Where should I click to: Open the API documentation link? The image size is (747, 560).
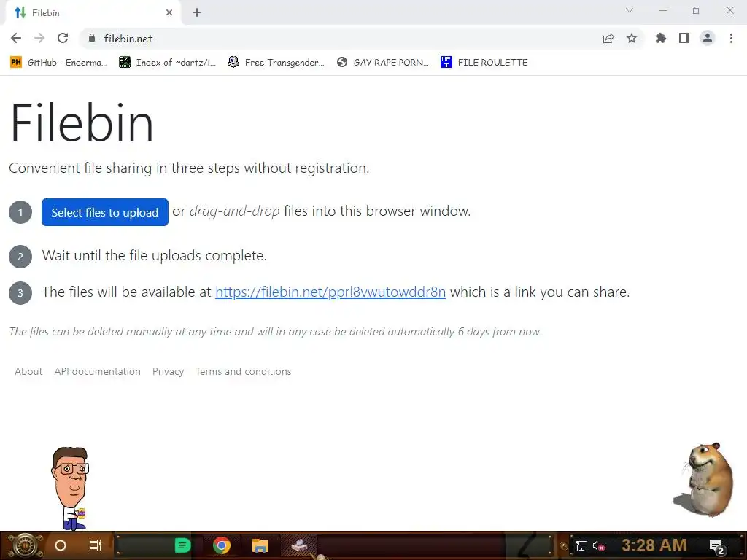97,371
